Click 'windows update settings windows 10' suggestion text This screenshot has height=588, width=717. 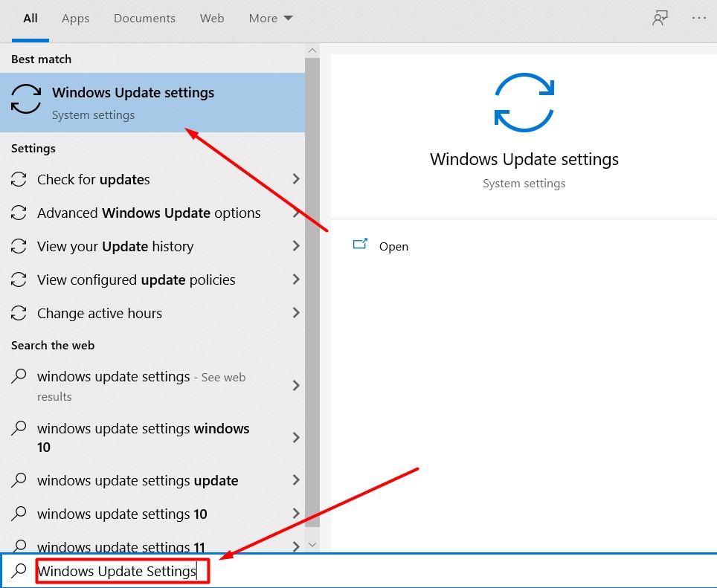(x=143, y=438)
